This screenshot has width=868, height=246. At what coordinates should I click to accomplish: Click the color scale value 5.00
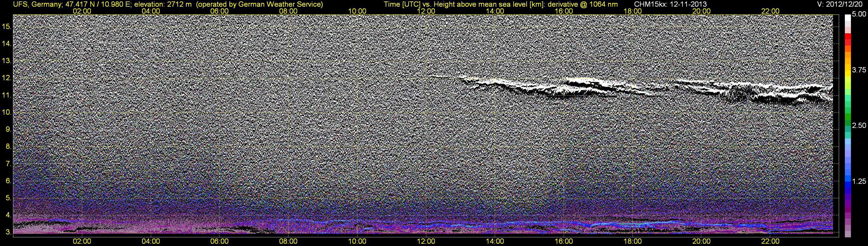(859, 14)
